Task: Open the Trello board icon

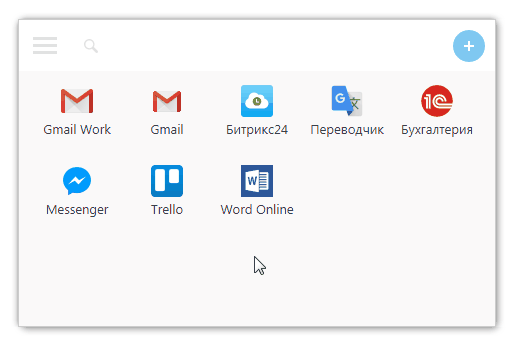Action: (x=167, y=181)
